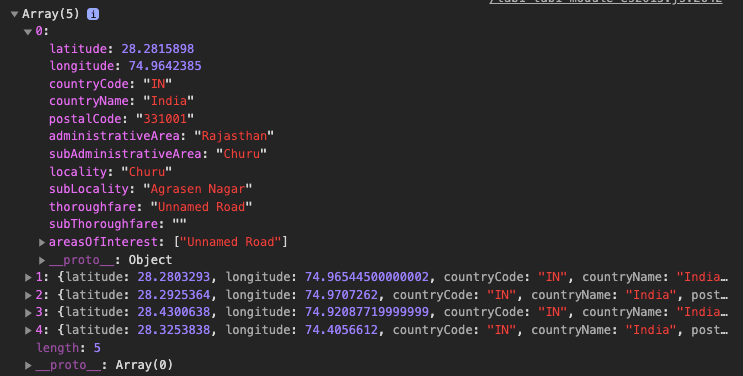The height and width of the screenshot is (376, 743).
Task: Click the thoroughfare value "Unnamed Road"
Action: pyautogui.click(x=201, y=207)
